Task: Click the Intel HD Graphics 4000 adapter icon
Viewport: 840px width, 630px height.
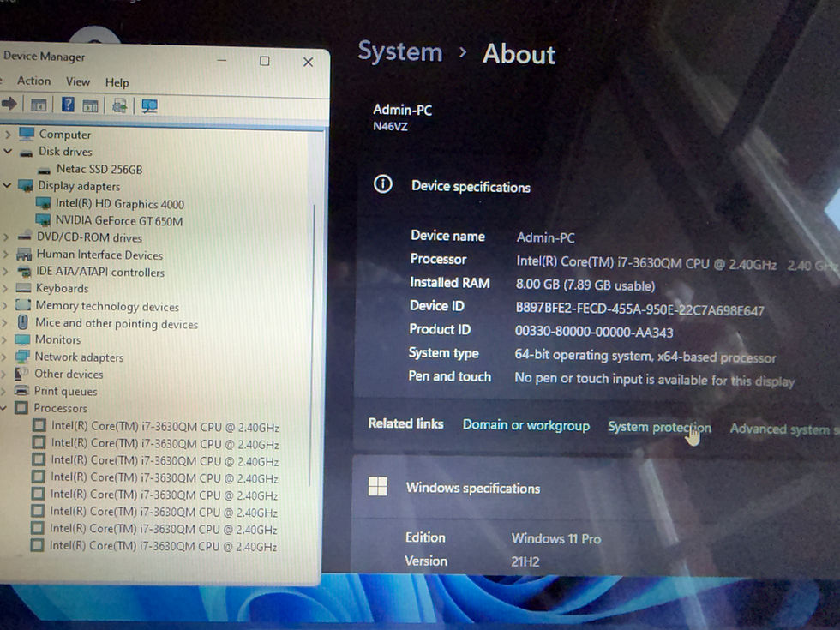Action: pyautogui.click(x=43, y=203)
